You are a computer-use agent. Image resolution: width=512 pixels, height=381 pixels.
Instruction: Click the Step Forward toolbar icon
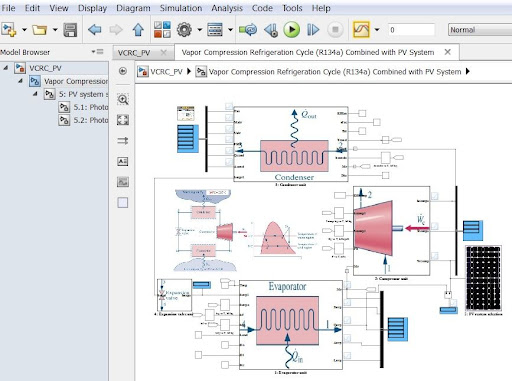tap(313, 30)
